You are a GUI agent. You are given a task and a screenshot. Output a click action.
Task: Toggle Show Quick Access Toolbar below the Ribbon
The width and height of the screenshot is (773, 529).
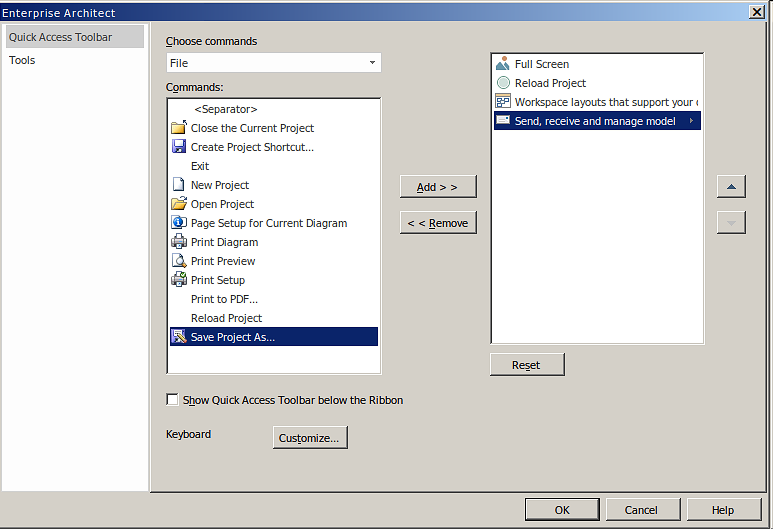173,400
